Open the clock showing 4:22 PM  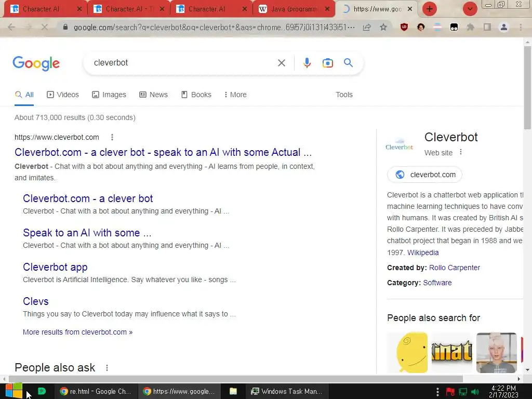coord(503,391)
